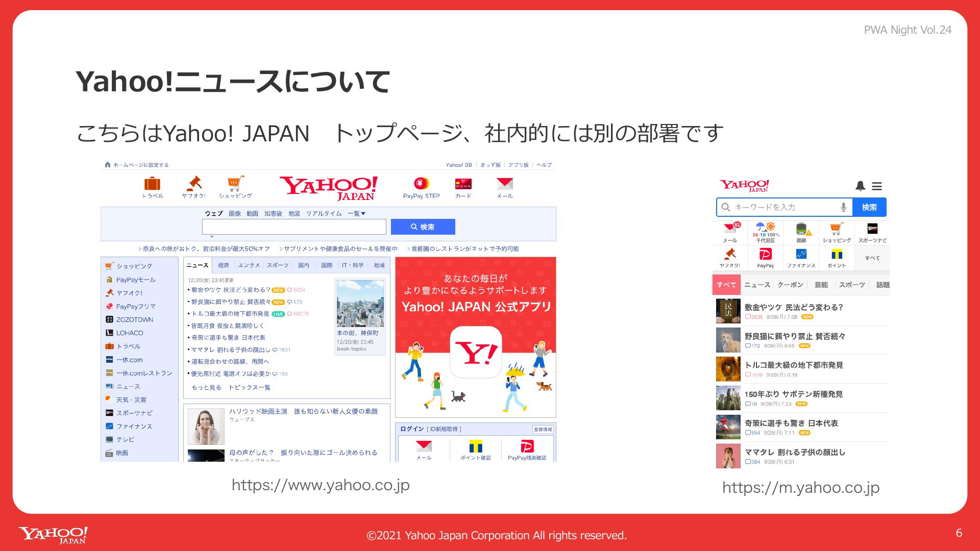Open the スポーツナビ icon on mobile
The width and height of the screenshot is (980, 551).
point(872,229)
